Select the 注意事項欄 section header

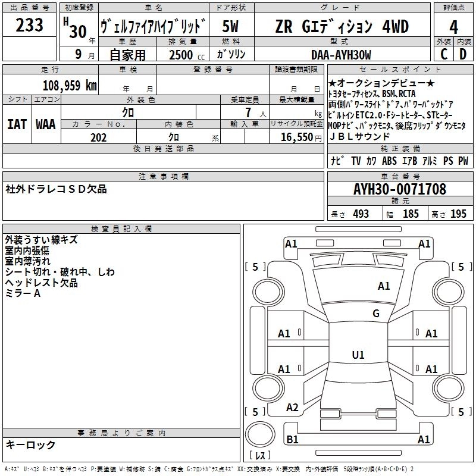tap(163, 176)
